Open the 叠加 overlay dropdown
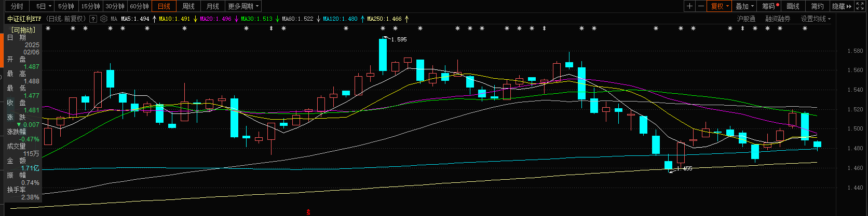Image resolution: width=868 pixels, height=216 pixels. click(x=744, y=6)
